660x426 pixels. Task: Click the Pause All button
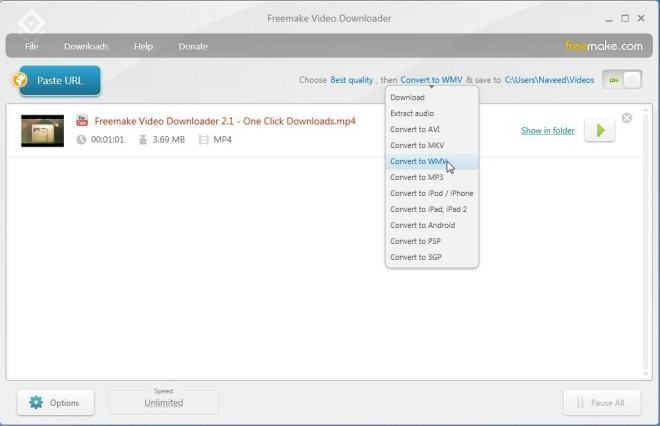pos(602,403)
